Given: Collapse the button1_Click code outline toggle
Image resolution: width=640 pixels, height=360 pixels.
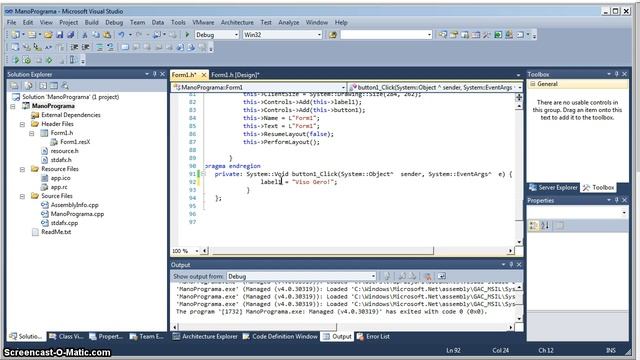Looking at the screenshot, I should click(x=203, y=174).
